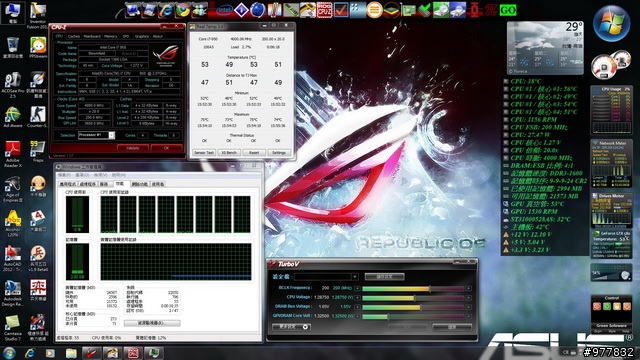Open the Camtasia Studio 7 shortcut
The width and height of the screenshot is (640, 360).
(x=13, y=328)
